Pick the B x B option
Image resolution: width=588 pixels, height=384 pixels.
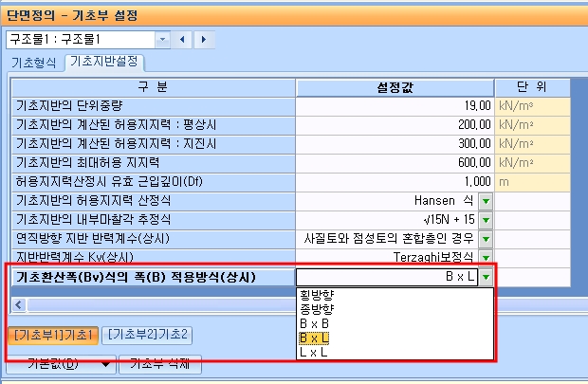pyautogui.click(x=314, y=323)
